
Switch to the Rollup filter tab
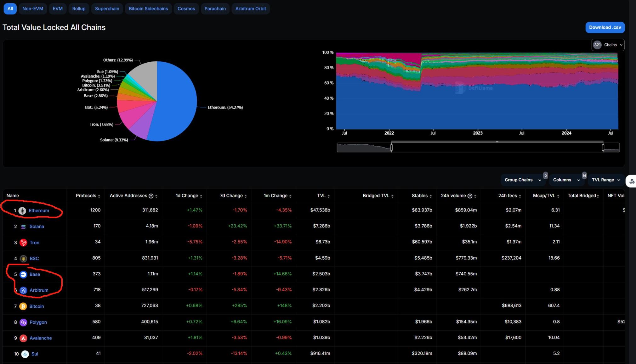(x=79, y=8)
